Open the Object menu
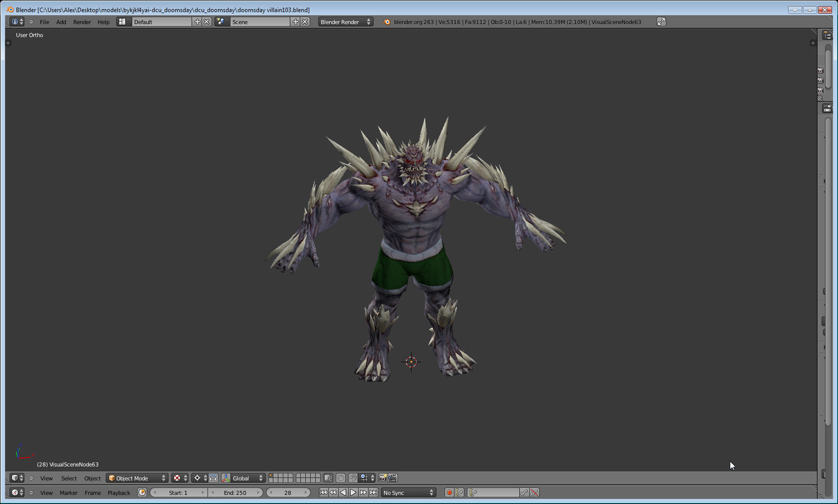Image resolution: width=838 pixels, height=504 pixels. tap(92, 478)
